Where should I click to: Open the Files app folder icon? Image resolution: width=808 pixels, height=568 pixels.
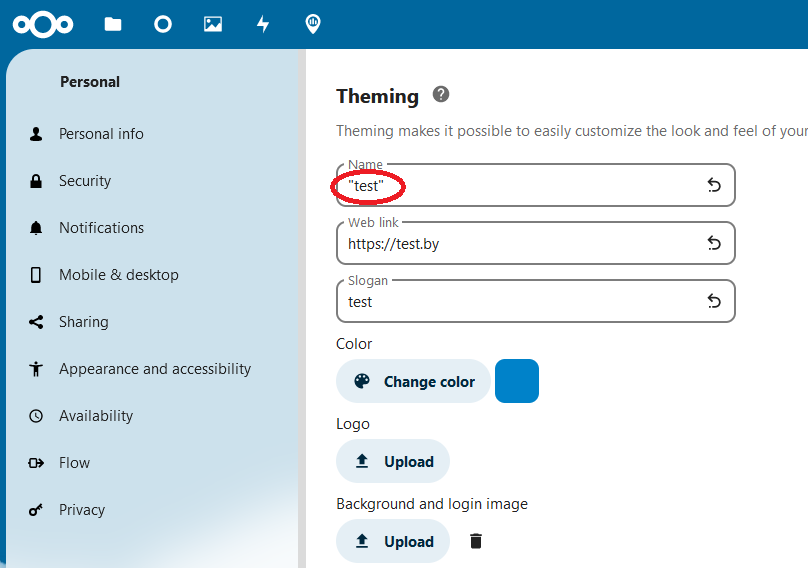click(x=113, y=24)
